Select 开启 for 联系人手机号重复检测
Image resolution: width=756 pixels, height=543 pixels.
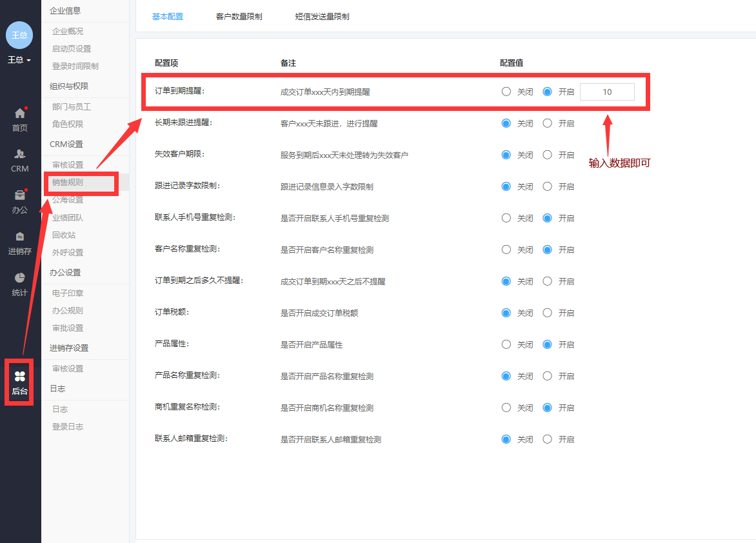point(547,218)
